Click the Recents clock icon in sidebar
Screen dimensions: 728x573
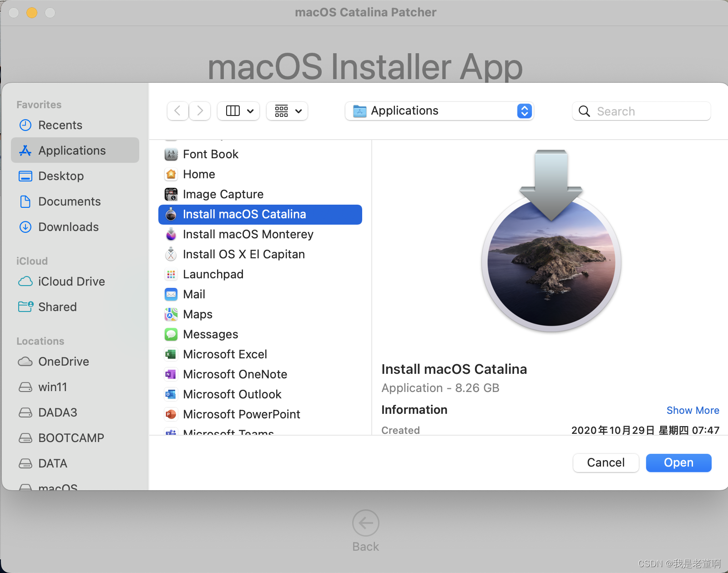25,125
